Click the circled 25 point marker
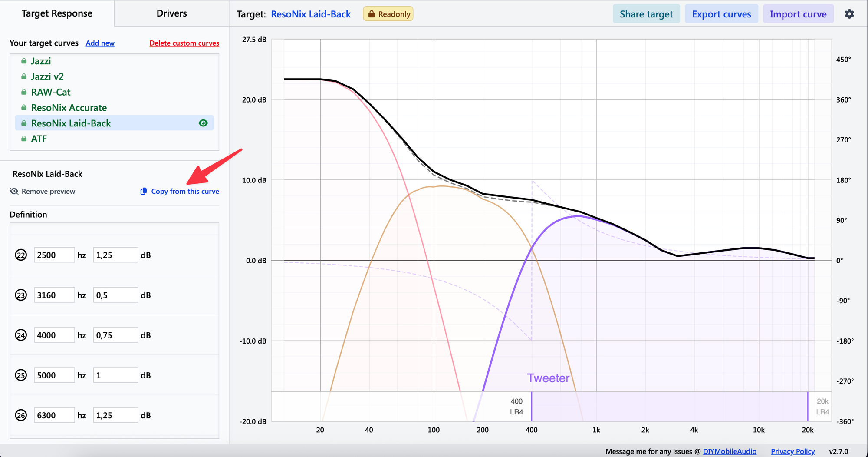The height and width of the screenshot is (457, 868). (x=21, y=375)
